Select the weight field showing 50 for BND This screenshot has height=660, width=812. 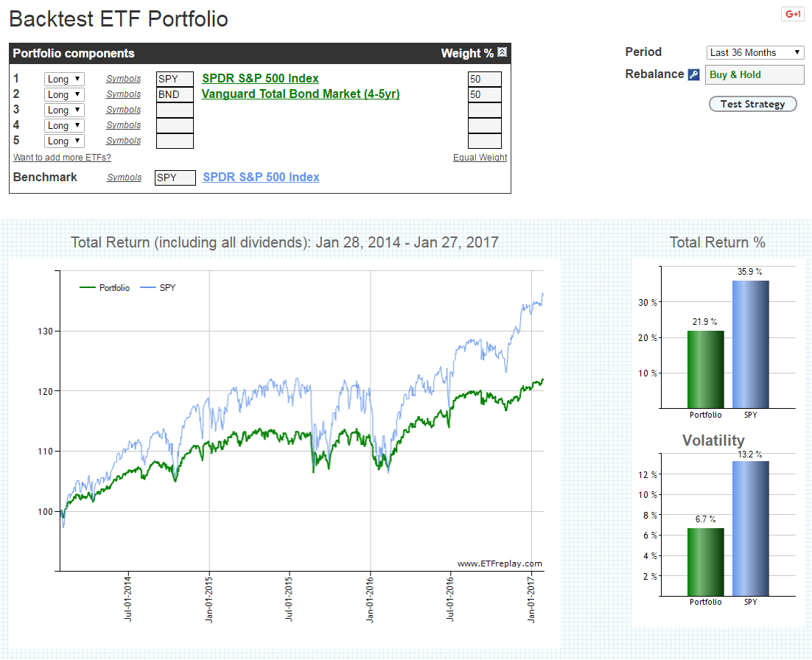(484, 94)
